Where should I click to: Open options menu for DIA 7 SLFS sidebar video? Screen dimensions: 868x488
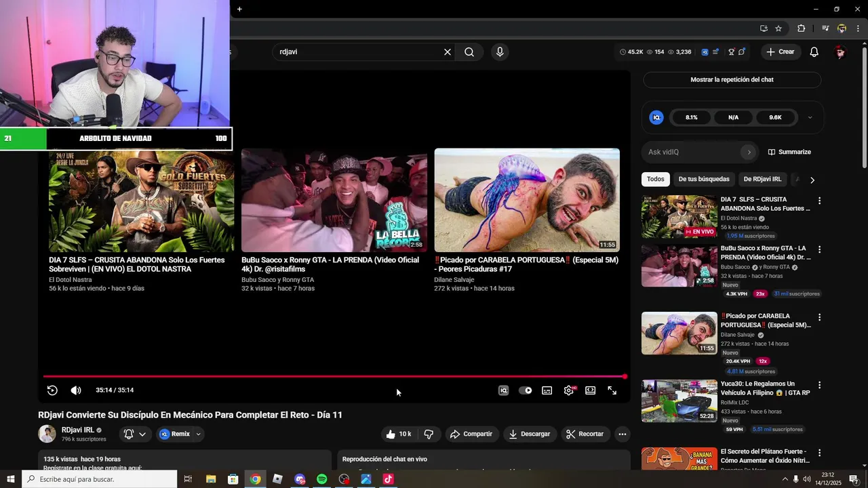(819, 201)
